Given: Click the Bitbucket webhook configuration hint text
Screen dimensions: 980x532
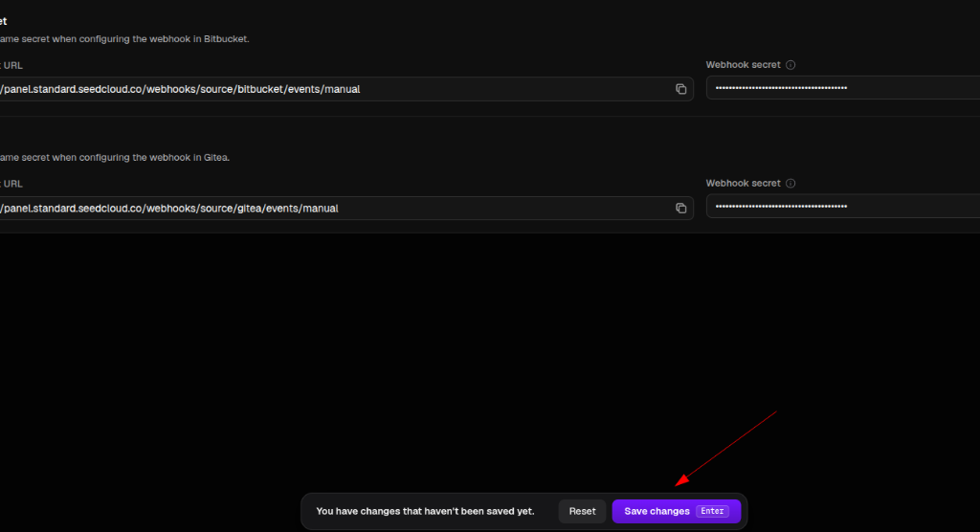Looking at the screenshot, I should click(124, 39).
